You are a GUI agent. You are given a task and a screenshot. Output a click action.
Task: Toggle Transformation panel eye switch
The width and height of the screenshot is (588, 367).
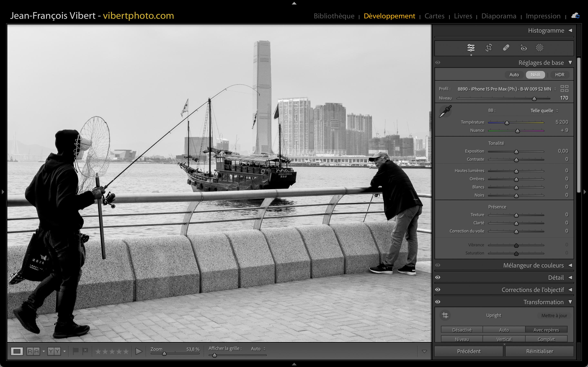pyautogui.click(x=438, y=302)
